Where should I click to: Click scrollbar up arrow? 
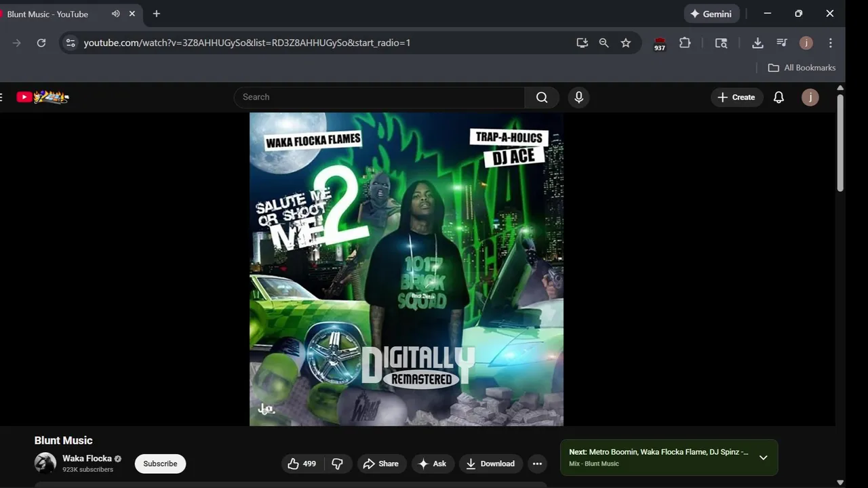pyautogui.click(x=840, y=88)
